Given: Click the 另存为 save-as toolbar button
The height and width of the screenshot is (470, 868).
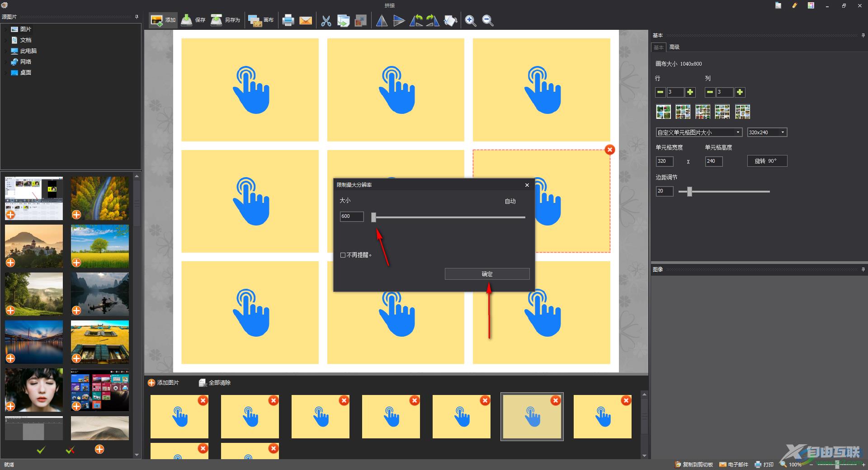Looking at the screenshot, I should pos(226,20).
